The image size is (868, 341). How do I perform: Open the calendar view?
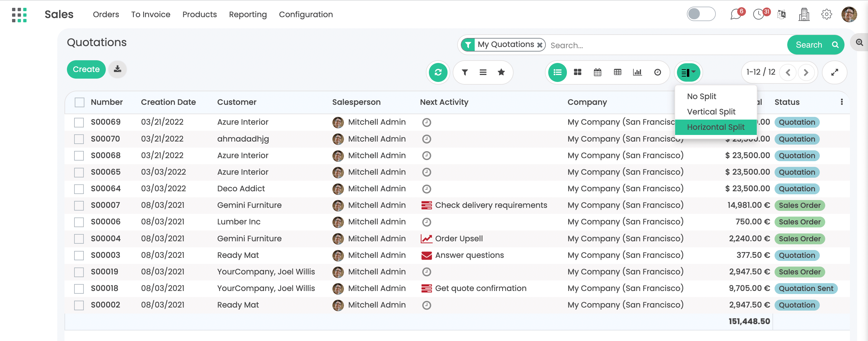[x=597, y=72]
